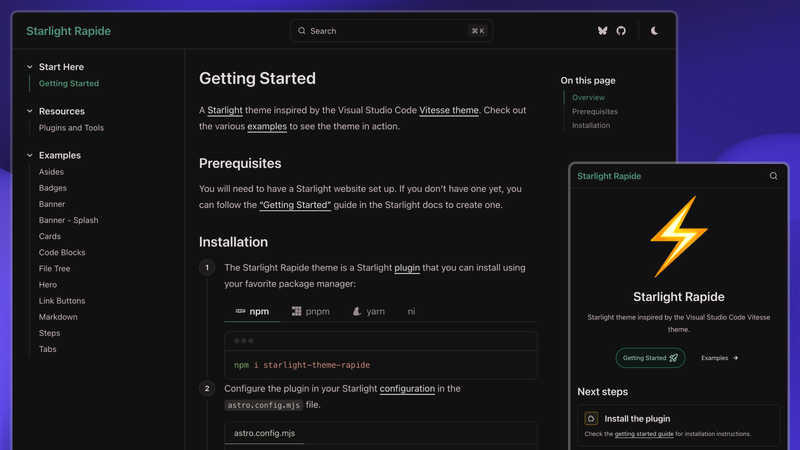Follow the plugin link in step 1
Screen dimensions: 800x450
407,268
